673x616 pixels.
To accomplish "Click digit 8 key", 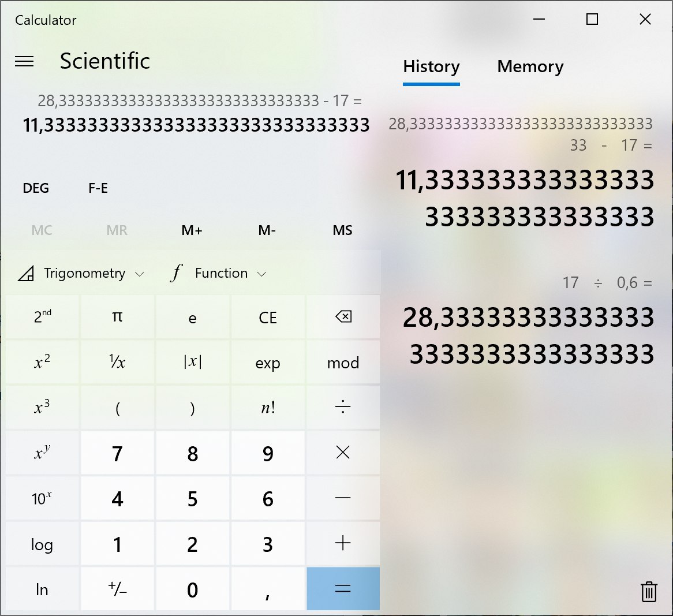I will pyautogui.click(x=192, y=453).
